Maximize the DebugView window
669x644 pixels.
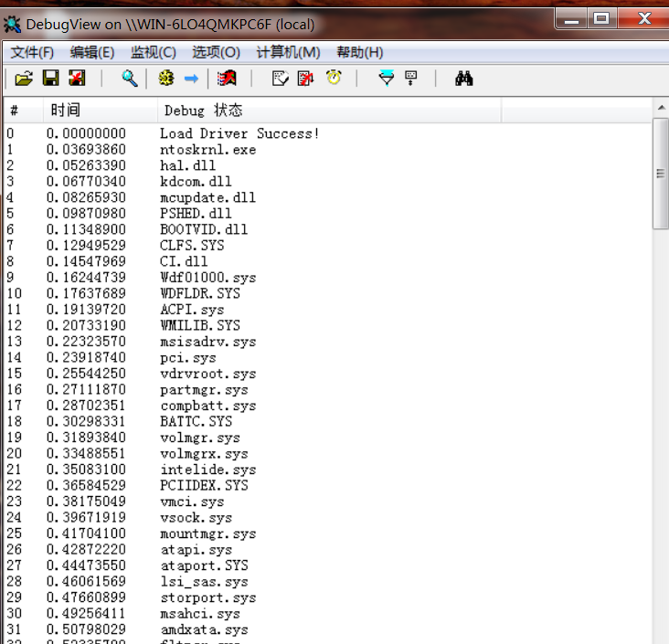pyautogui.click(x=601, y=18)
